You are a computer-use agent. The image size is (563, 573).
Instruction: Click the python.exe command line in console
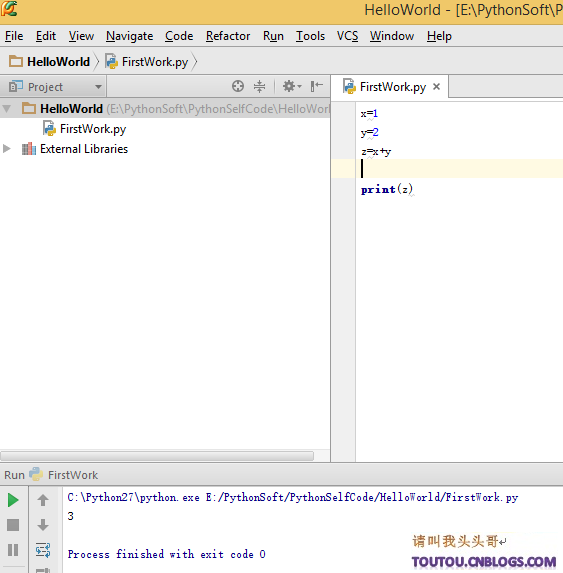[x=293, y=497]
